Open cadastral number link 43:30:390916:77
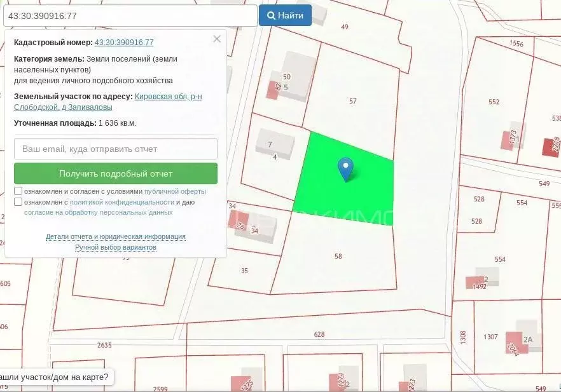The image size is (561, 392). click(x=124, y=43)
